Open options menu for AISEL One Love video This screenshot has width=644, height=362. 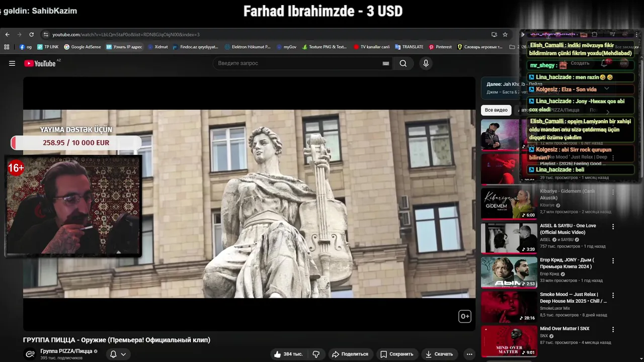pyautogui.click(x=613, y=227)
